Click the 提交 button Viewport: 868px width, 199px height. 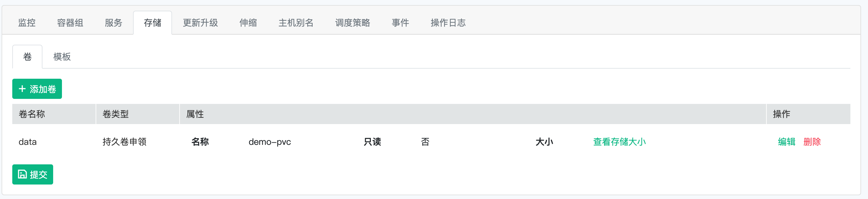coord(33,174)
